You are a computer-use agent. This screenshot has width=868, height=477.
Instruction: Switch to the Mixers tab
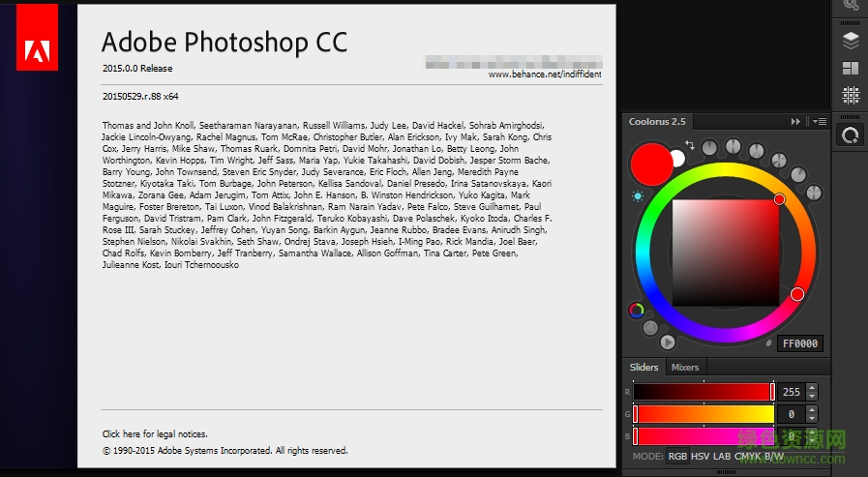(685, 368)
